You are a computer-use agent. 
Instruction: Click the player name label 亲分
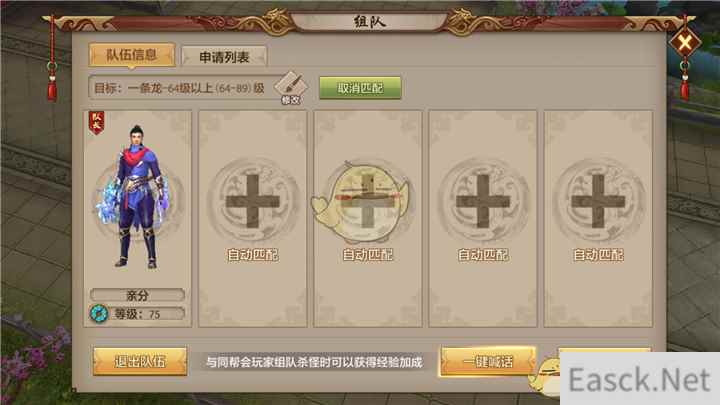coord(138,295)
